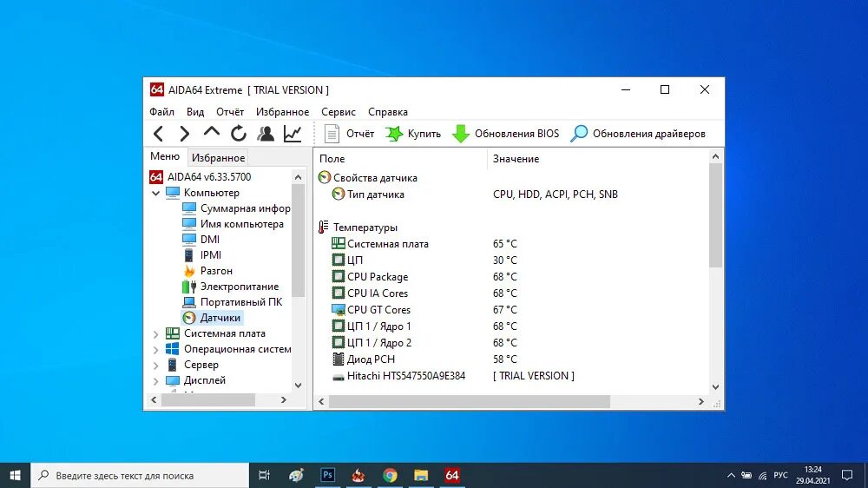Open the Справка menu

[387, 112]
